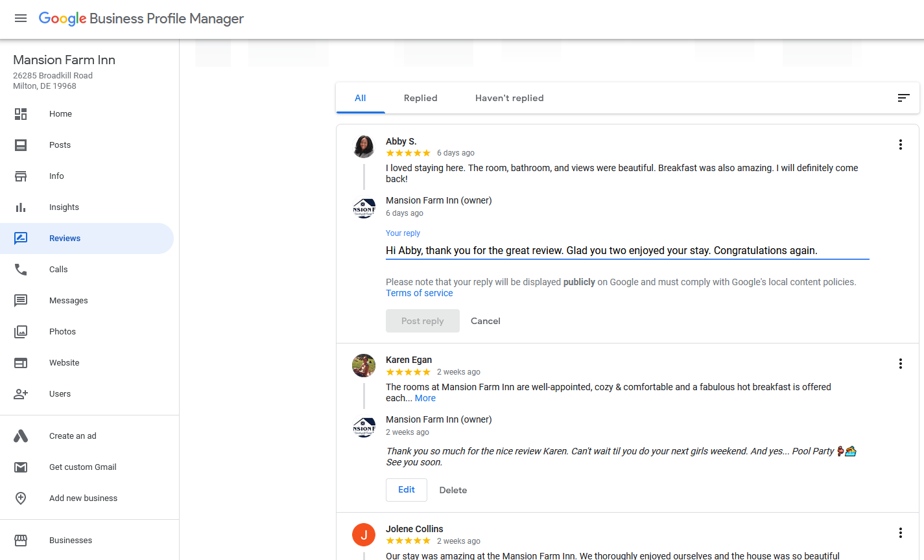Click Mansion Farm Inn logo beside Abby's reply
Viewport: 924px width, 560px height.
pyautogui.click(x=364, y=209)
